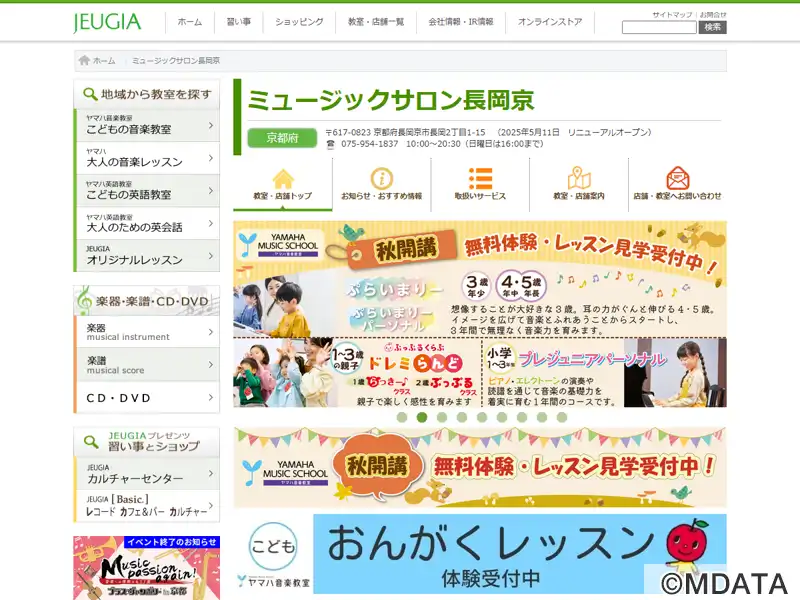Click the JEUGIA logo
Screen dimensions: 800x600
(107, 22)
